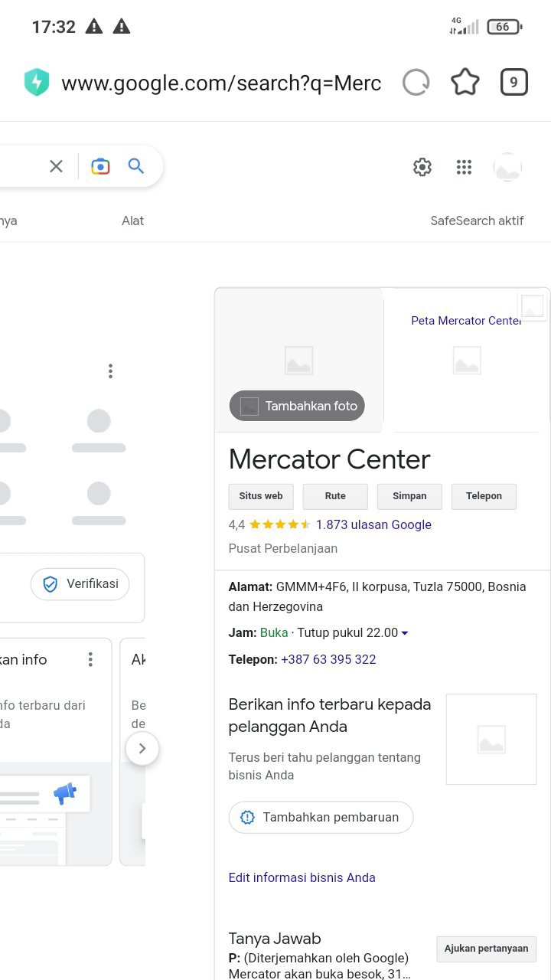Open Google Lens camera search
Viewport: 551px width, 980px height.
(x=100, y=166)
